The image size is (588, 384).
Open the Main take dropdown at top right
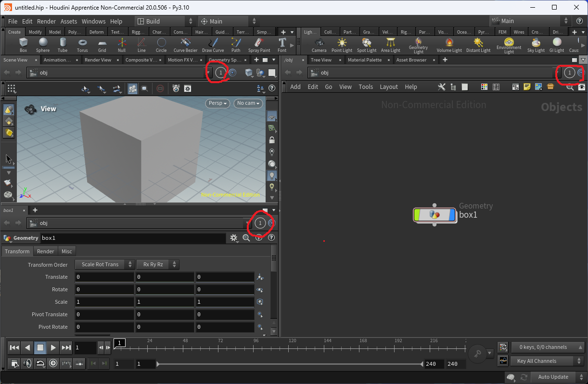(x=531, y=21)
